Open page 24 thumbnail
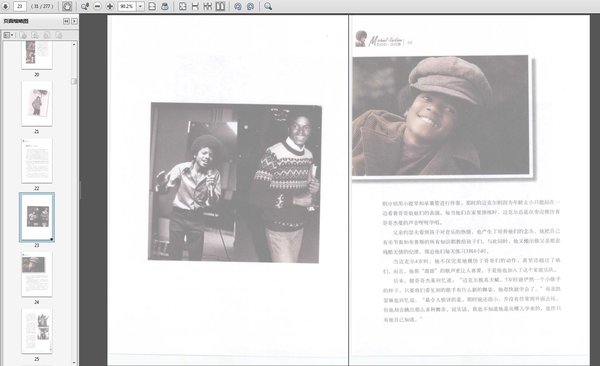Image resolution: width=600 pixels, height=366 pixels. pos(37,274)
